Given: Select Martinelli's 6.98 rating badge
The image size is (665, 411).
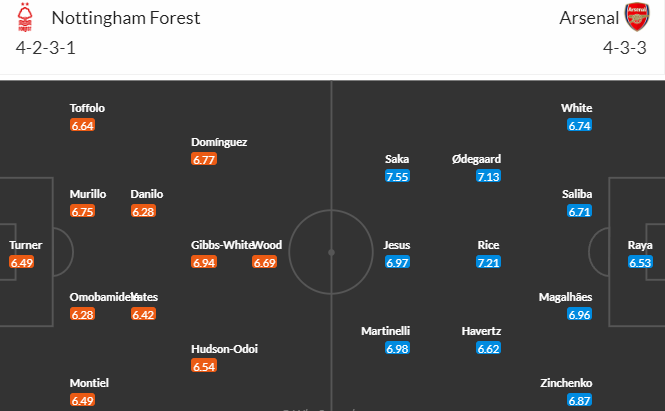Looking at the screenshot, I should coord(397,348).
